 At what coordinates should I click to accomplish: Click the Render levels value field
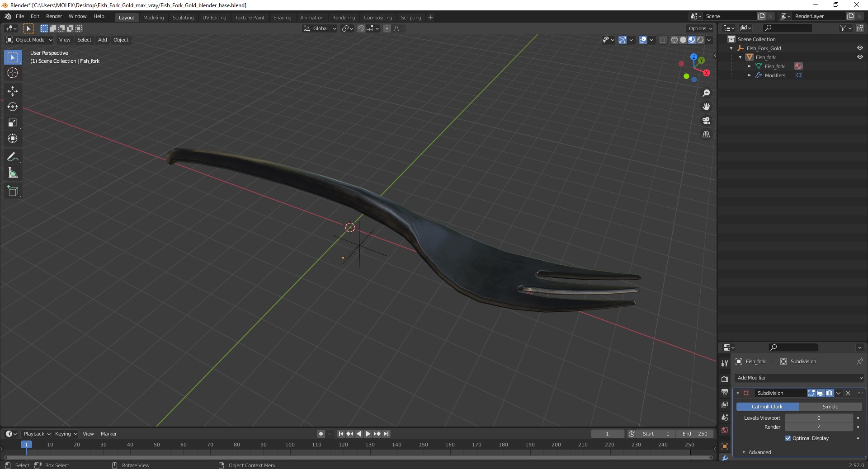(x=819, y=427)
